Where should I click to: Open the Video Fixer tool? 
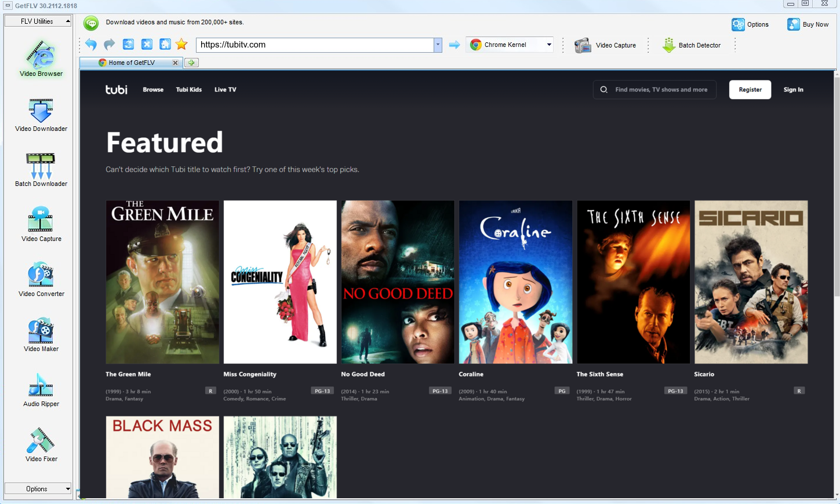[41, 444]
